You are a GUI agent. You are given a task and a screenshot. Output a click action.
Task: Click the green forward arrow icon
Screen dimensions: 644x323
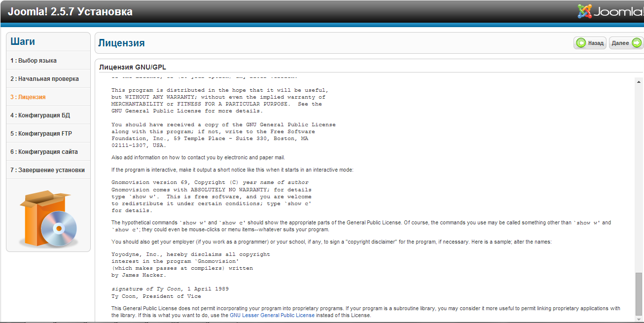click(x=637, y=43)
